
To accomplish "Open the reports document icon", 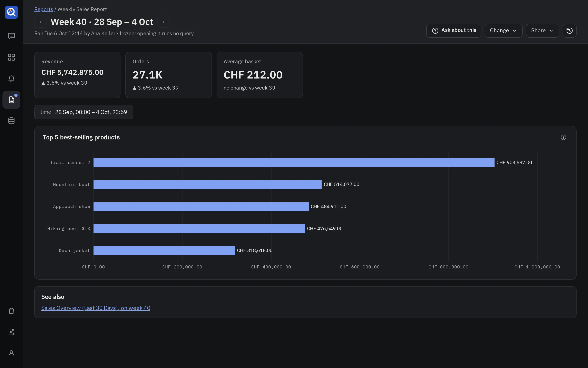I will (x=11, y=100).
